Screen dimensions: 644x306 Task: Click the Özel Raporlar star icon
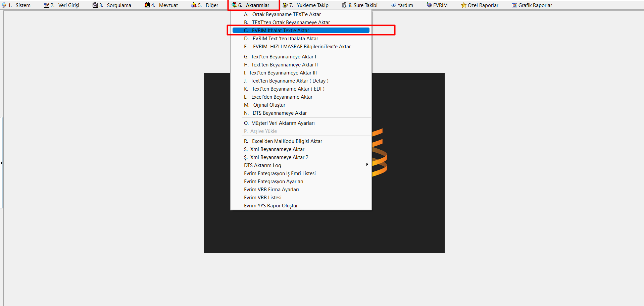[464, 5]
